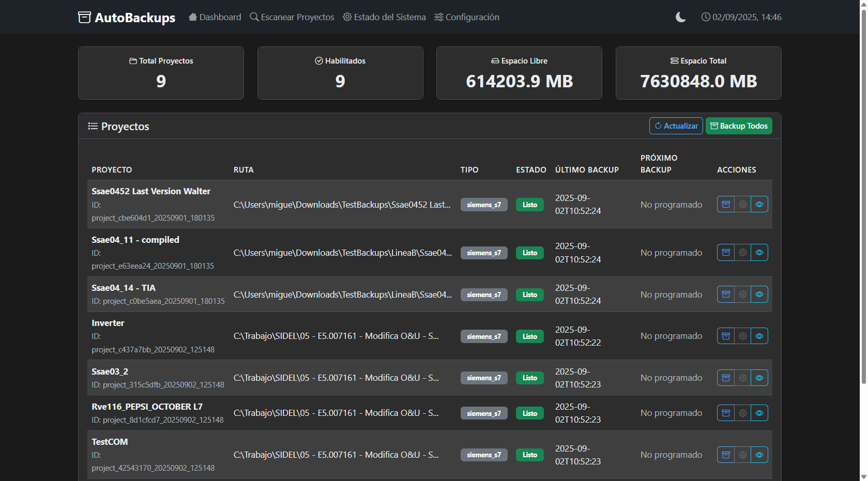The image size is (868, 481).
Task: View eye icon for Rve116_PEPSI_OCTOBER L7
Action: [759, 413]
